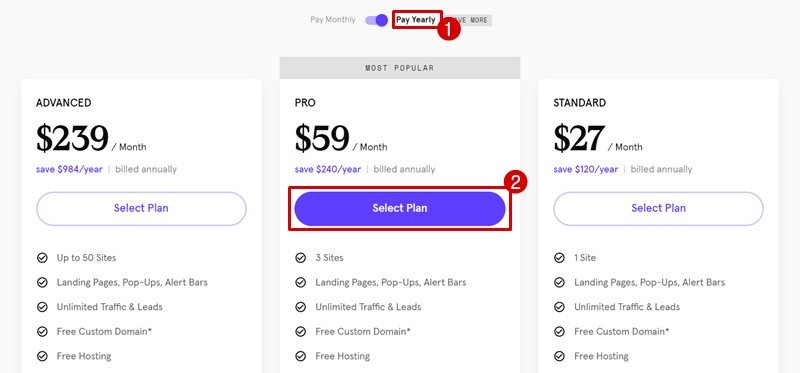
Task: Click the checkmark icon beside 1 Site
Action: tap(559, 258)
